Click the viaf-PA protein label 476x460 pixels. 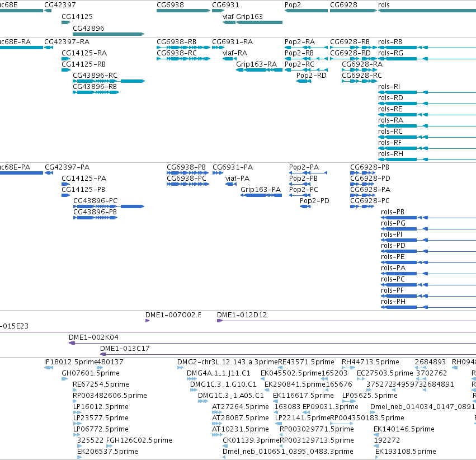pos(237,179)
